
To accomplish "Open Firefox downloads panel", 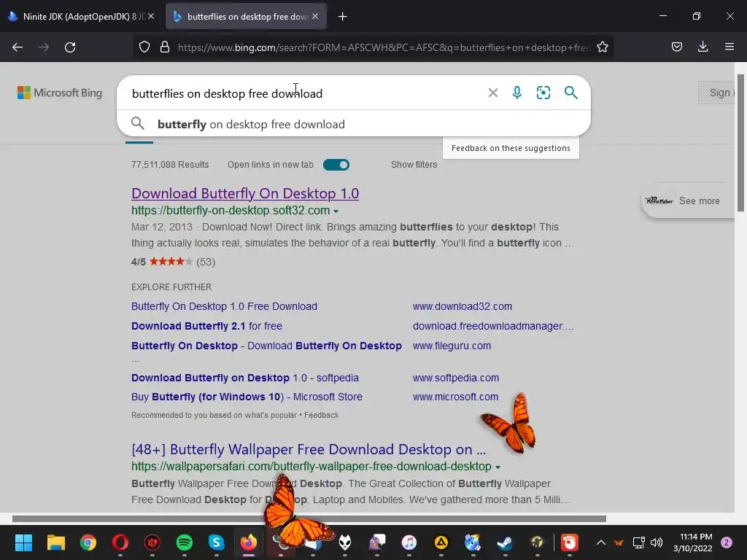I will (x=703, y=47).
